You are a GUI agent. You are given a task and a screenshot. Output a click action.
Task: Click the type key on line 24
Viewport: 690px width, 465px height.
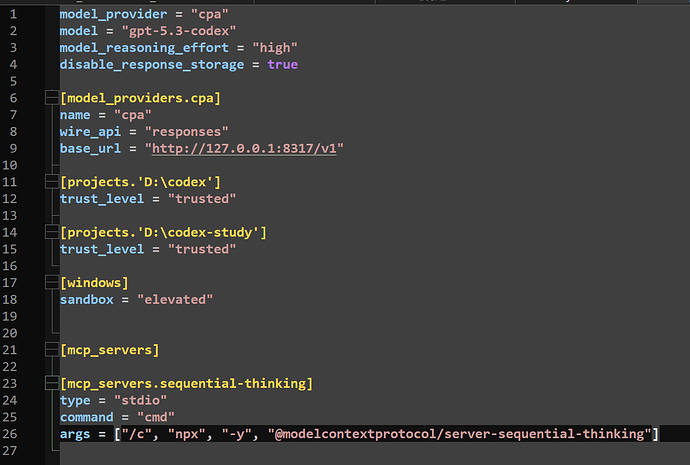(75, 400)
